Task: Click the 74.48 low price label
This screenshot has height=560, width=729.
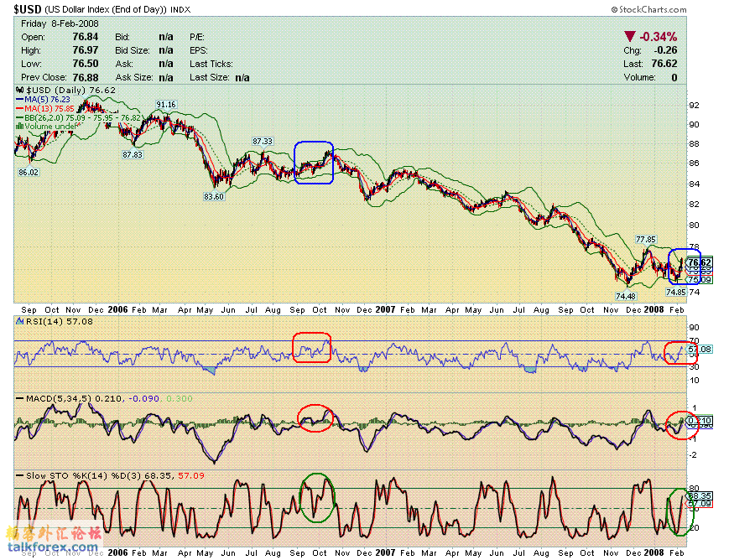Action: pos(625,296)
